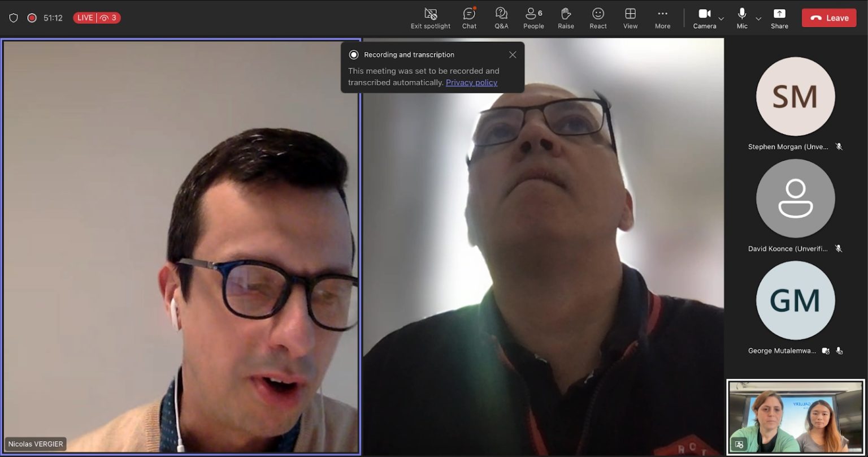Open the Q&A panel
Screen dimensions: 868x457
501,18
